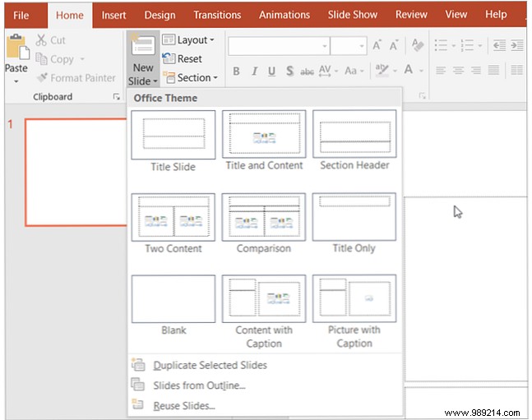This screenshot has width=532, height=420.
Task: Expand the font size combo box
Action: point(362,45)
